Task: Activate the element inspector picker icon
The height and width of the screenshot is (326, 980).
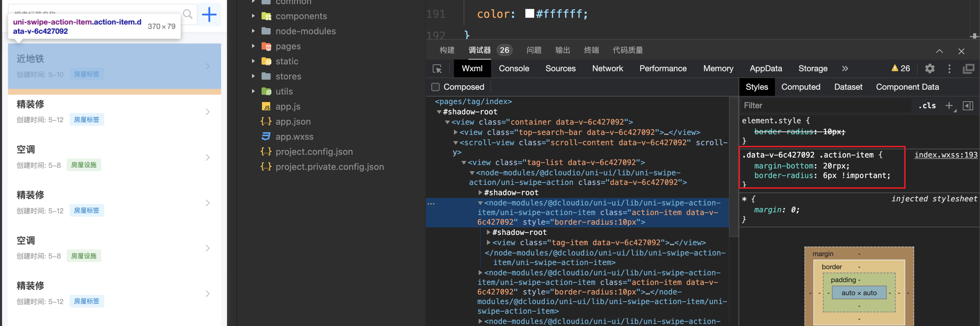Action: click(x=437, y=69)
